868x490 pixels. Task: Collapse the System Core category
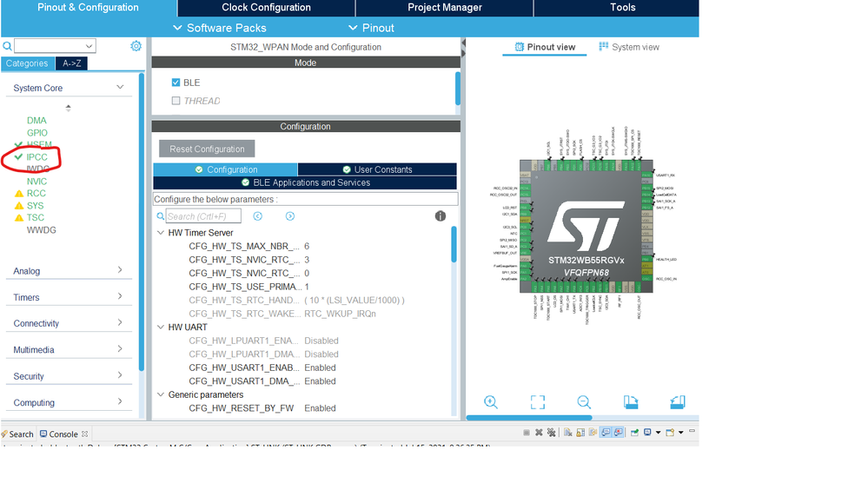click(x=120, y=88)
